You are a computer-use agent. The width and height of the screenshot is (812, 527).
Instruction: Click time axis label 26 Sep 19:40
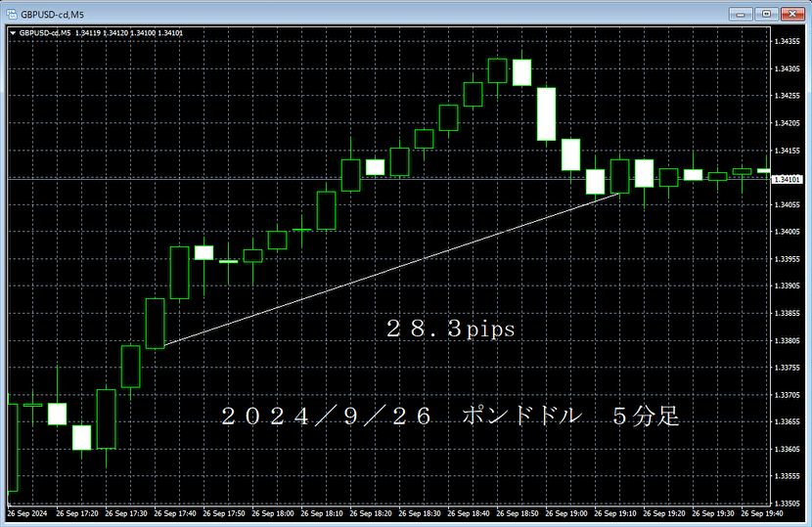coord(762,513)
